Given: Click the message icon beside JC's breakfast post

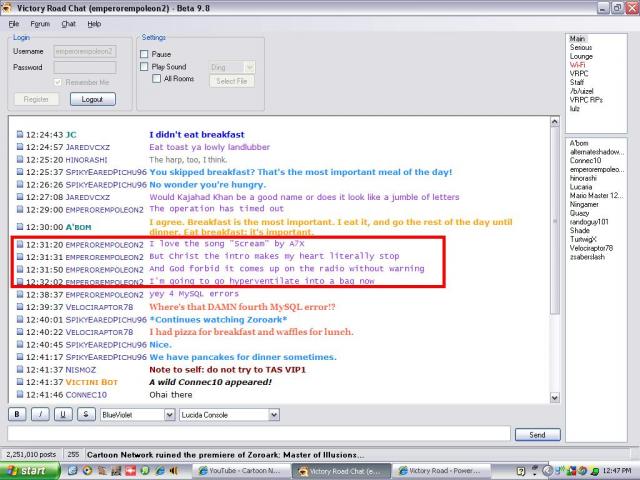Looking at the screenshot, I should coord(19,134).
